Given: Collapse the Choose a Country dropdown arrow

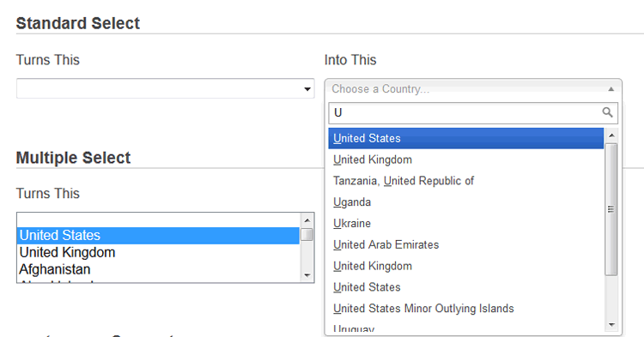Looking at the screenshot, I should point(611,89).
